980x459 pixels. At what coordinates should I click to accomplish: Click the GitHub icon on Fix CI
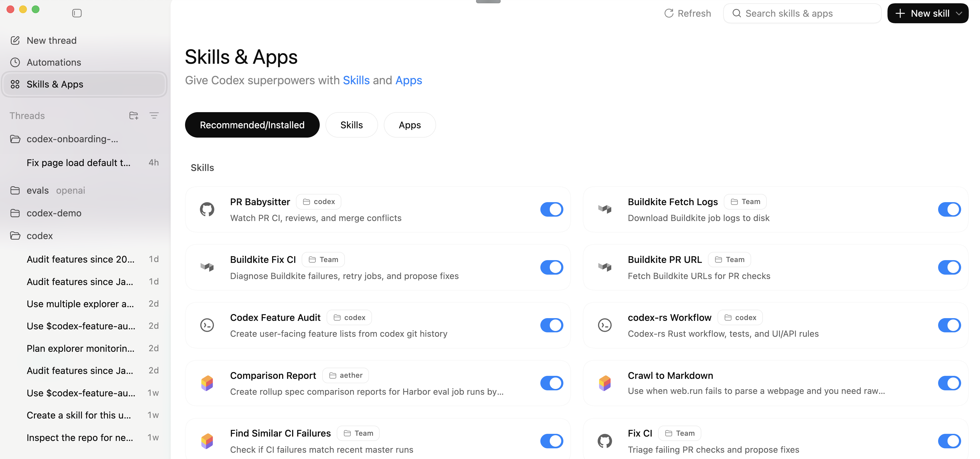605,441
